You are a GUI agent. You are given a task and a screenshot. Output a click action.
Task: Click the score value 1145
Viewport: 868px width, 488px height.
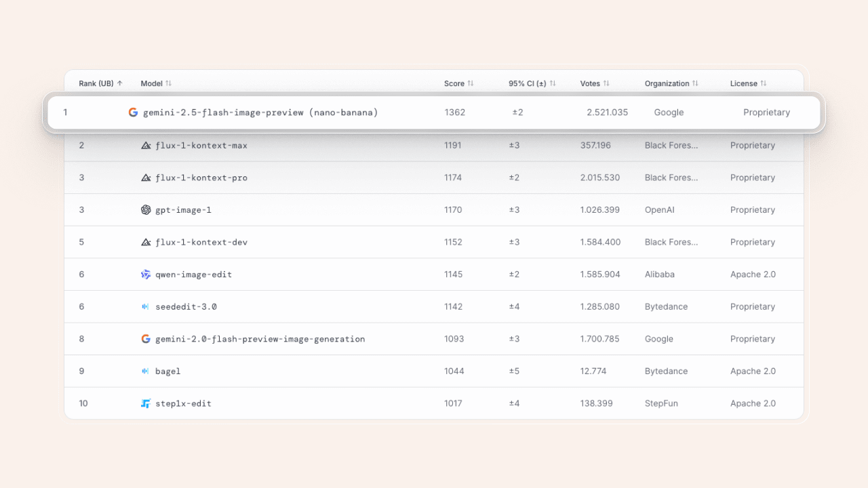[453, 274]
